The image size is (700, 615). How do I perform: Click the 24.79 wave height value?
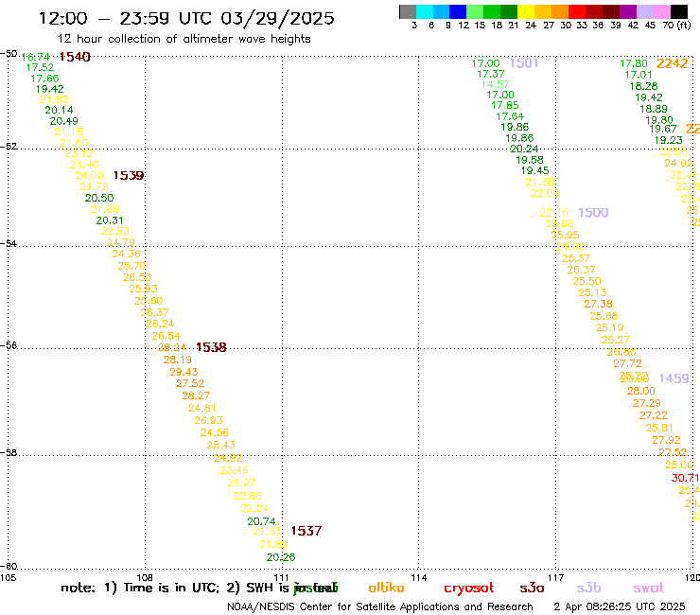coord(120,242)
